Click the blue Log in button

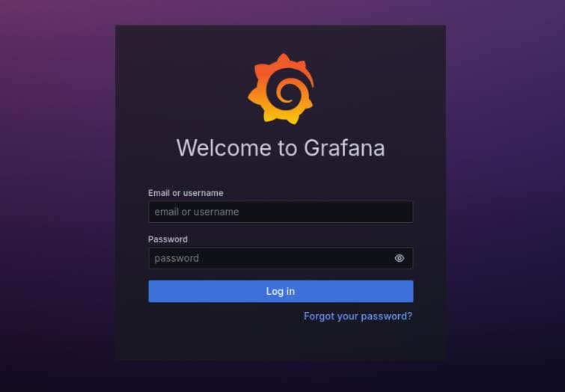(281, 291)
